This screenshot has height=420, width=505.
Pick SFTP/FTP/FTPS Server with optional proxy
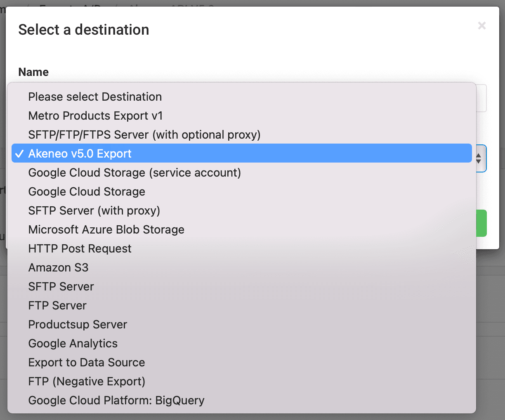[144, 134]
